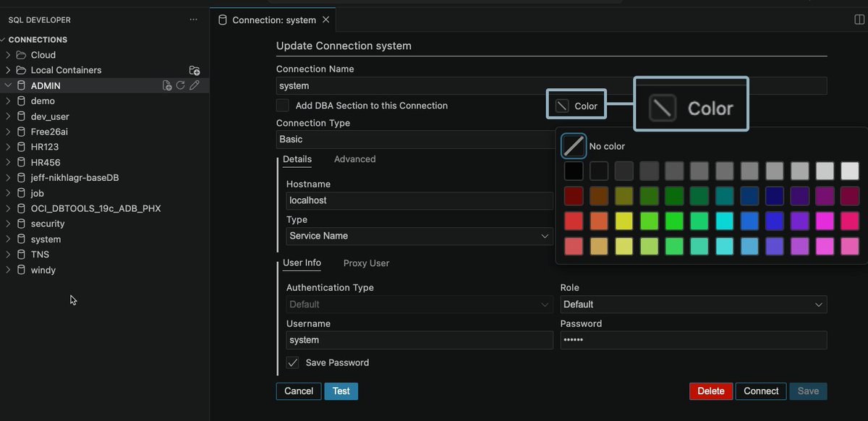Click the Connect button
This screenshot has height=421, width=868.
click(761, 391)
